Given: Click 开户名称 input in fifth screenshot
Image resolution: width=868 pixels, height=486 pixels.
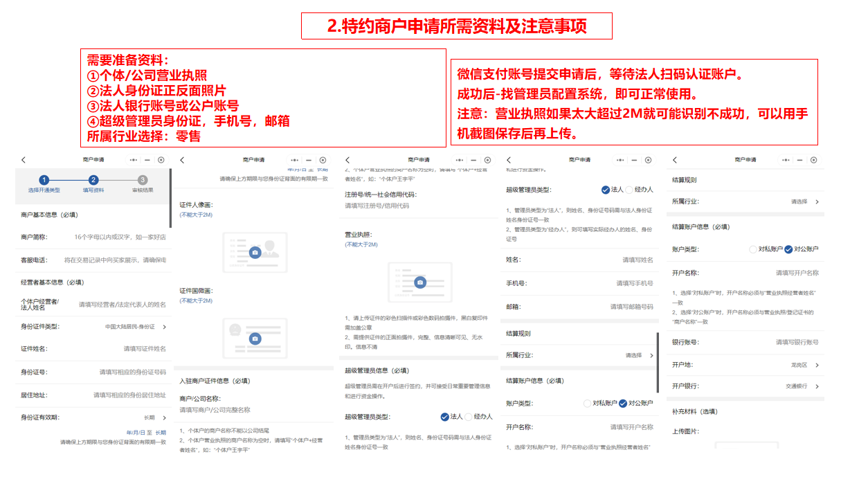Looking at the screenshot, I should point(797,273).
